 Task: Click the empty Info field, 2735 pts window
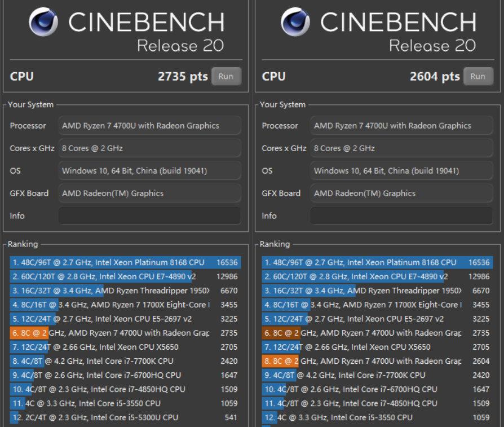pyautogui.click(x=150, y=215)
